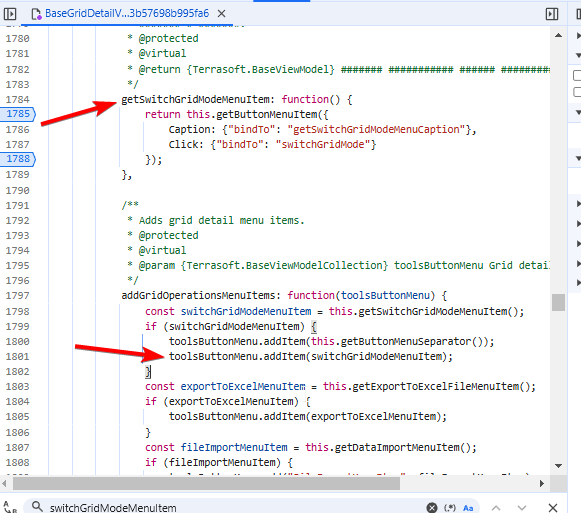Click the closing bracket on line 1802

click(148, 371)
